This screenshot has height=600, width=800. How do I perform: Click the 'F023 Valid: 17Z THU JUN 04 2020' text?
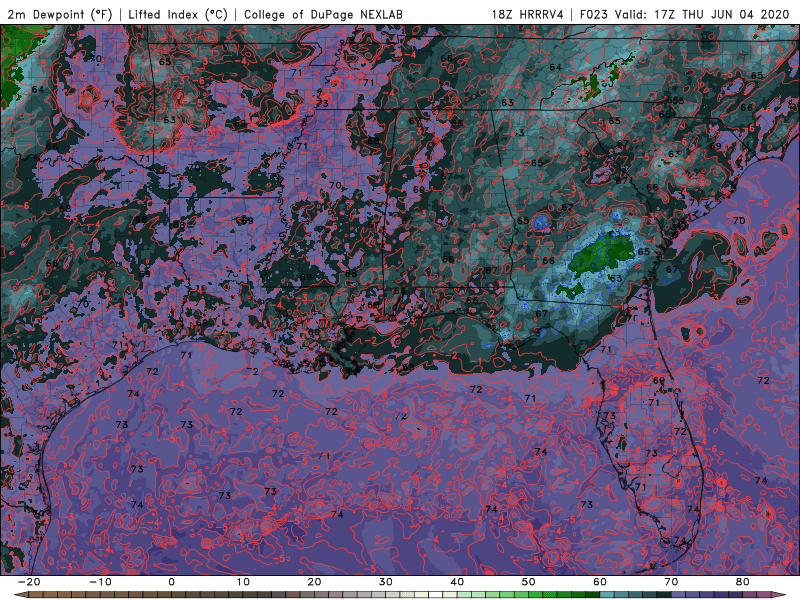pos(685,14)
